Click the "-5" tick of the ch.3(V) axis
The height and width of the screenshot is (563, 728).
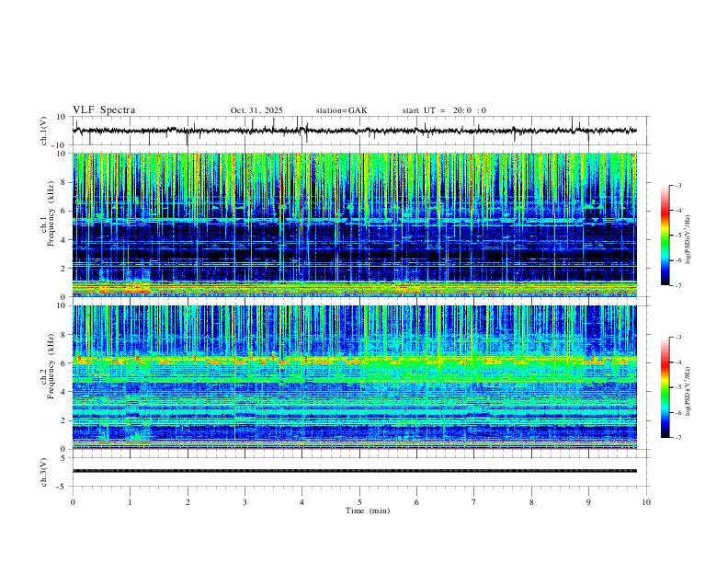point(63,487)
